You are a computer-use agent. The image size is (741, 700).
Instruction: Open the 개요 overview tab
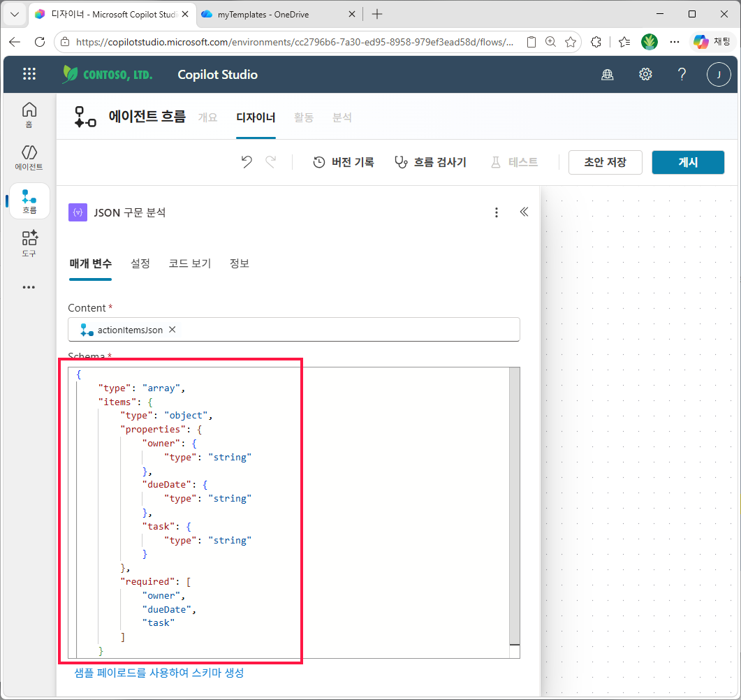click(x=207, y=117)
